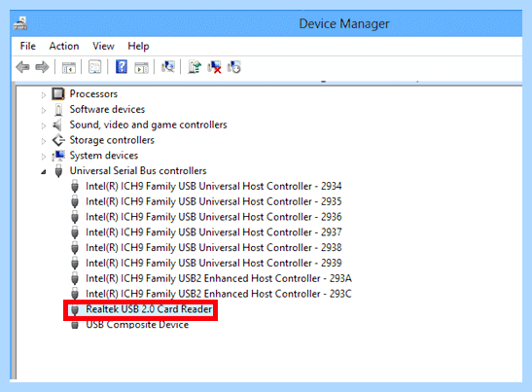Image resolution: width=532 pixels, height=392 pixels.
Task: Select Intel ICH9 USB Universal Host Controller - 2938
Action: [213, 247]
